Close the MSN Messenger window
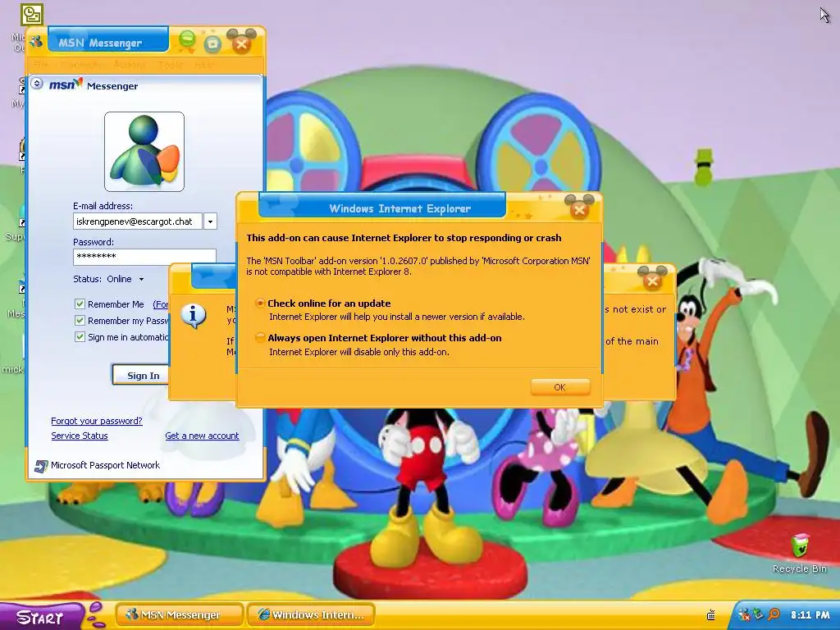Viewport: 840px width, 630px height. pyautogui.click(x=242, y=43)
